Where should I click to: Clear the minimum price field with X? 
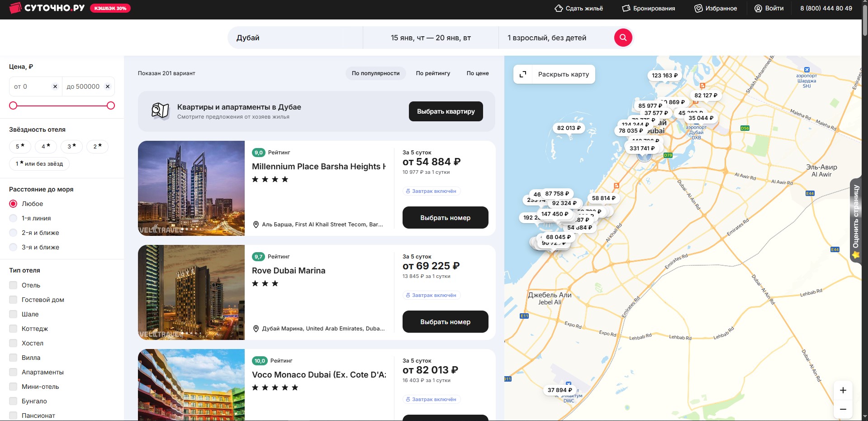tap(55, 86)
